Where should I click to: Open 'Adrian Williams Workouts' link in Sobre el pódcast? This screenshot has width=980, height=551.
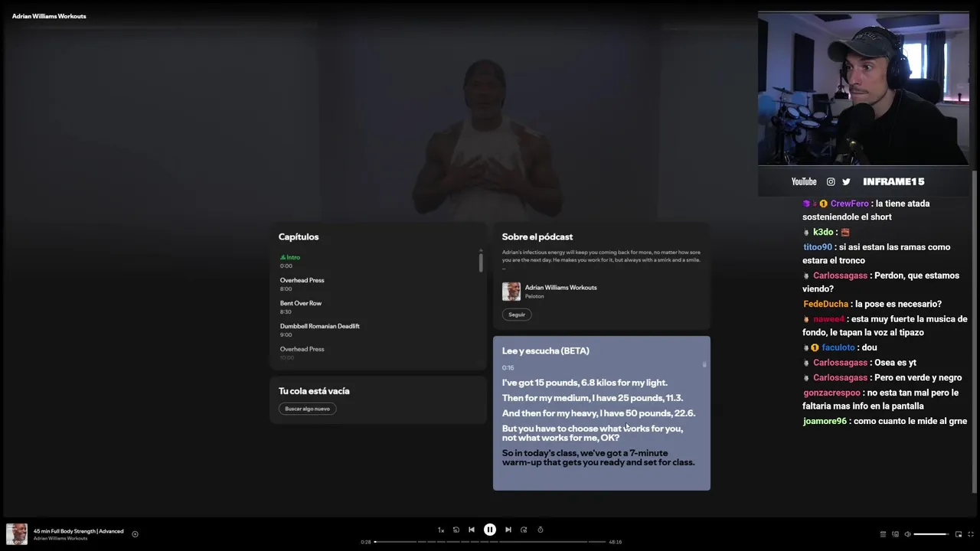[561, 288]
